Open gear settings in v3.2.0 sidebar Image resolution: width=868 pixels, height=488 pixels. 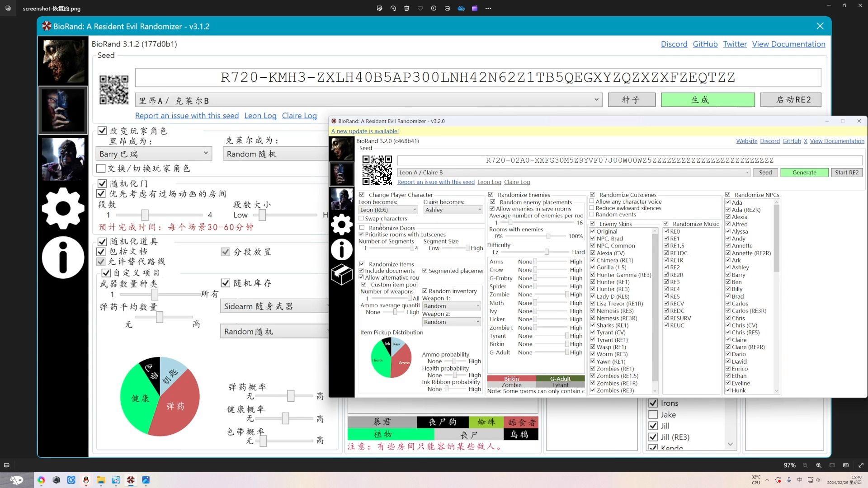[341, 225]
